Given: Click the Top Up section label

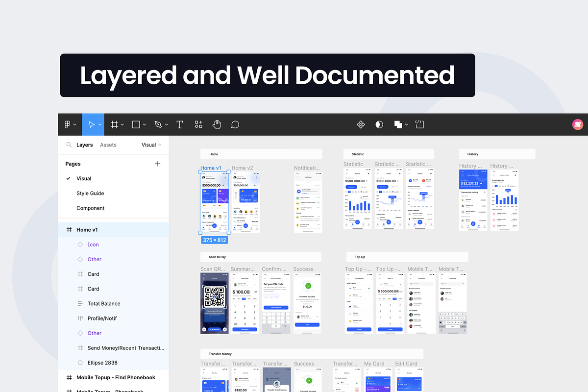Looking at the screenshot, I should pyautogui.click(x=360, y=257).
